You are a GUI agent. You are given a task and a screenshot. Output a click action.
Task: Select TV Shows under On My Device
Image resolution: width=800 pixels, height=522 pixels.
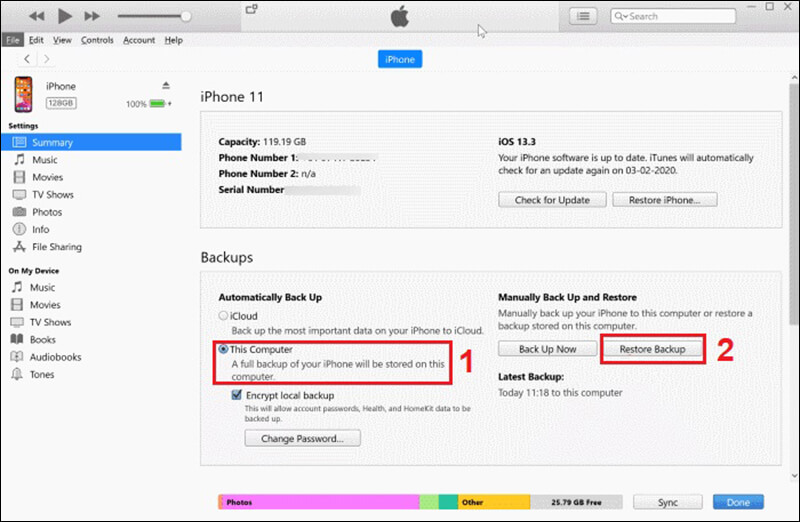50,322
